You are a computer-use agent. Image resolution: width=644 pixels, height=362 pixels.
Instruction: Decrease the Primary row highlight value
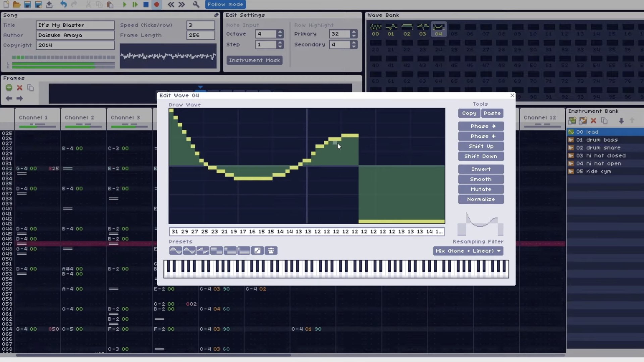point(354,36)
